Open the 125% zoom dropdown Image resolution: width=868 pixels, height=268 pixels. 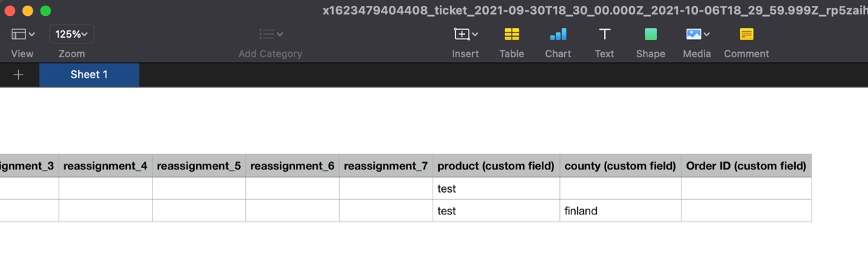tap(72, 34)
